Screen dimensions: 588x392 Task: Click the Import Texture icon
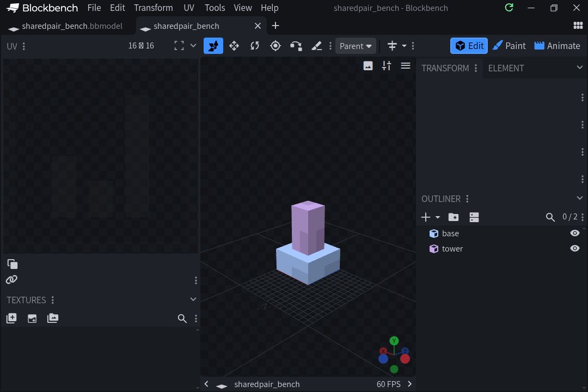tap(32, 318)
